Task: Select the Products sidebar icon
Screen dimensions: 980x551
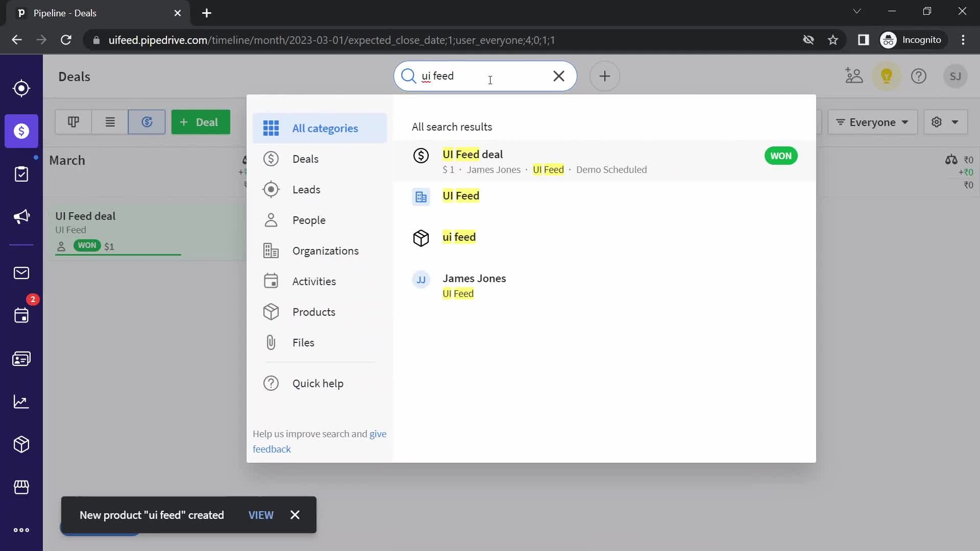Action: pos(21,443)
